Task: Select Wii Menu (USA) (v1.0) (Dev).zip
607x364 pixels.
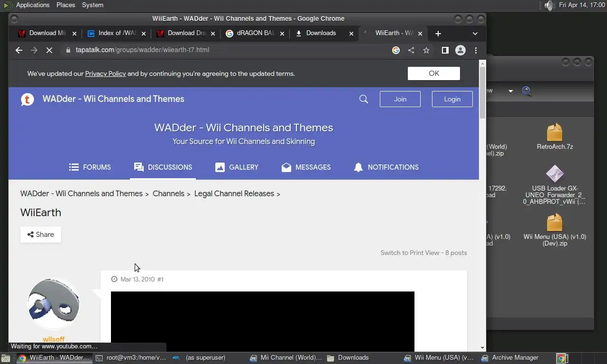Action: point(555,230)
